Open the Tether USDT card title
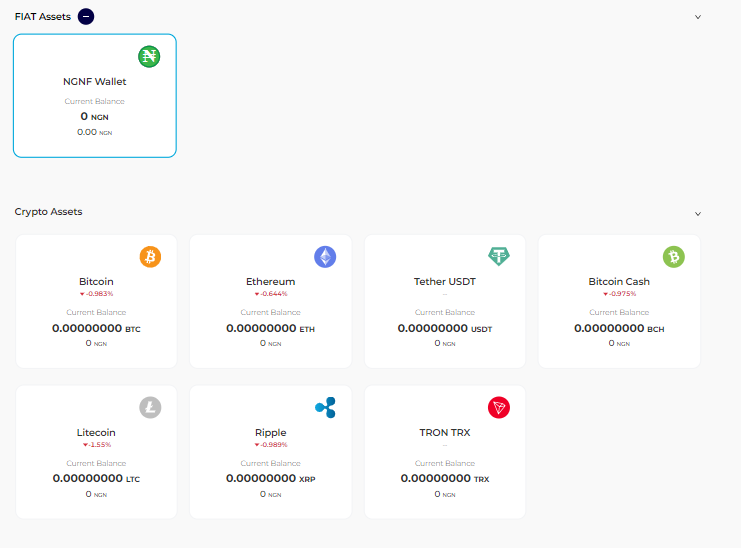 pyautogui.click(x=445, y=282)
